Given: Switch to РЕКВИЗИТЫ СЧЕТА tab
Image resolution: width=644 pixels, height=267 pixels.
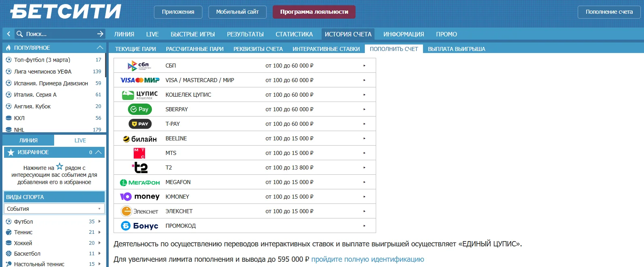Looking at the screenshot, I should tap(258, 49).
